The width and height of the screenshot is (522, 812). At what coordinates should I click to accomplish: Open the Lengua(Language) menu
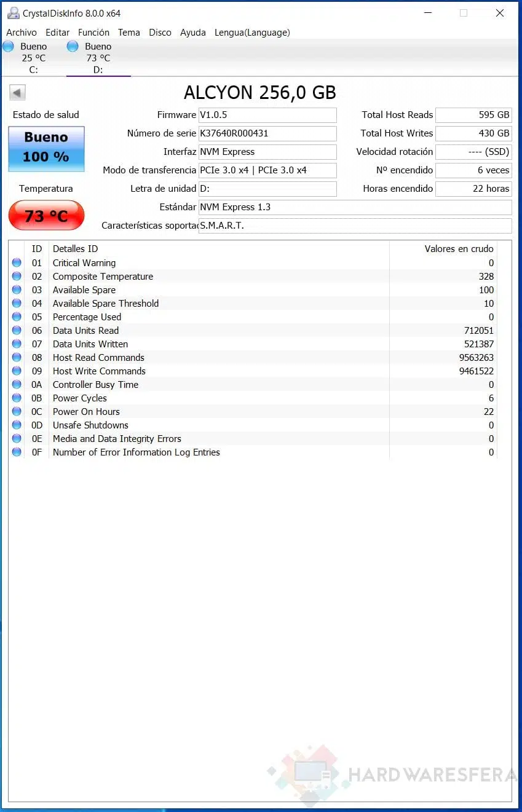(x=252, y=33)
